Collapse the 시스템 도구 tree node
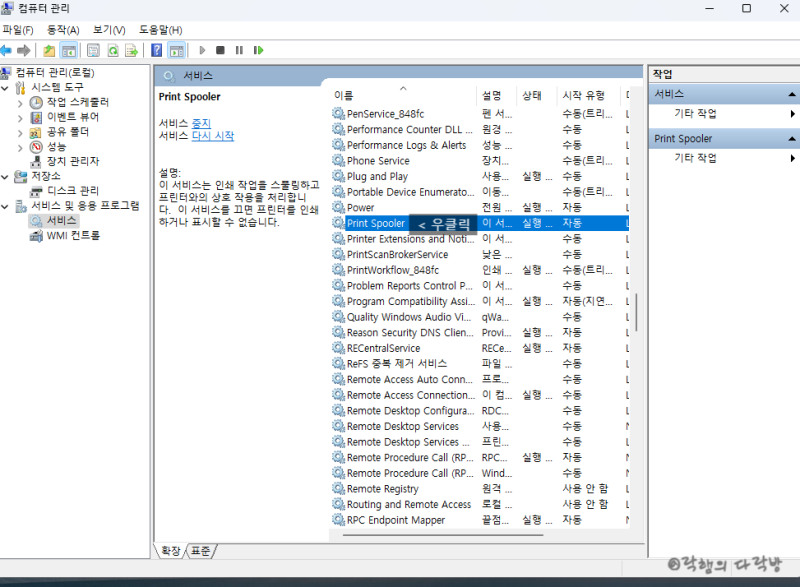Screen dimensions: 800x587 [5, 88]
